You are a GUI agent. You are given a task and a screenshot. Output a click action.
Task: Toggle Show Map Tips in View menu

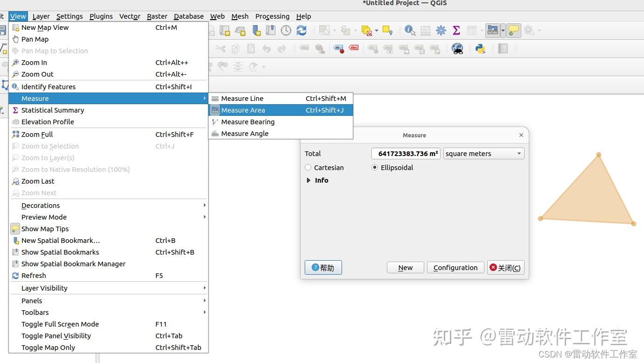pyautogui.click(x=45, y=228)
